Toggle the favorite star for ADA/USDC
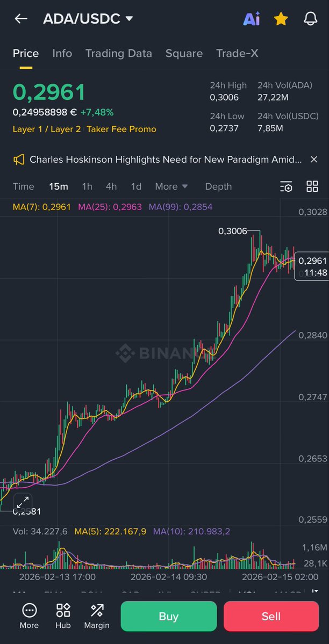329x644 pixels. pos(281,19)
